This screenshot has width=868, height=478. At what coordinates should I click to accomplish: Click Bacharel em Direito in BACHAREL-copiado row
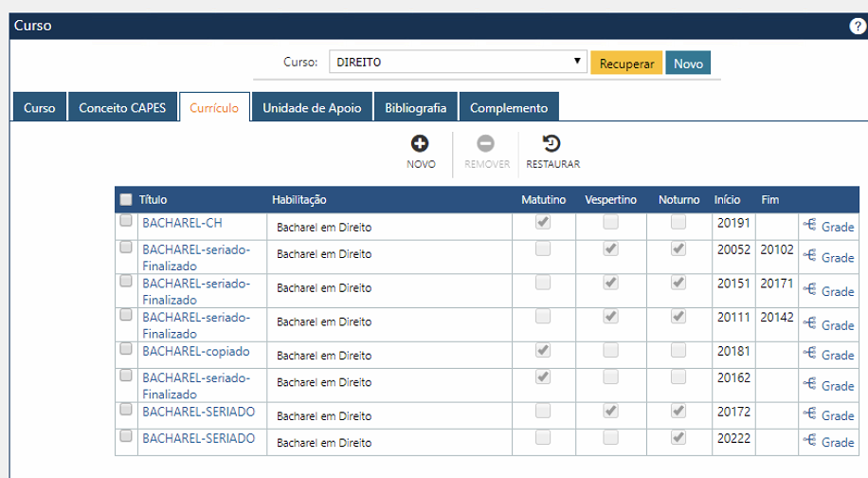(324, 356)
